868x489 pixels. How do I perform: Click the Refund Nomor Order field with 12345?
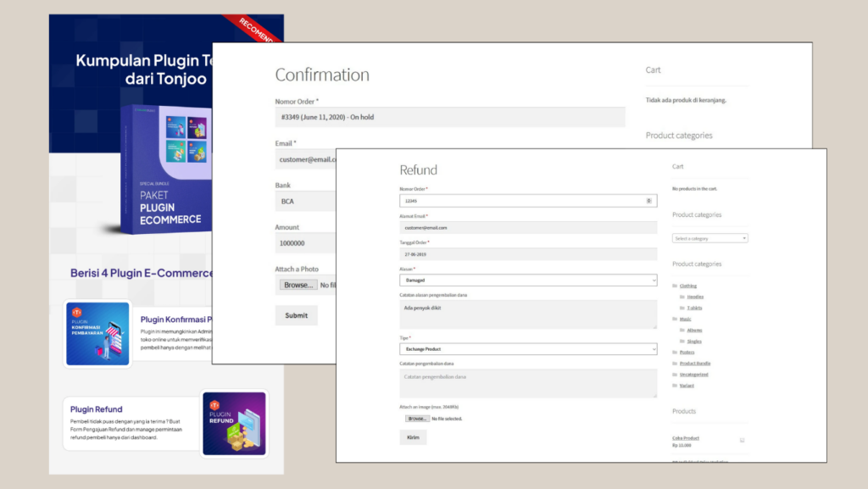click(x=528, y=201)
